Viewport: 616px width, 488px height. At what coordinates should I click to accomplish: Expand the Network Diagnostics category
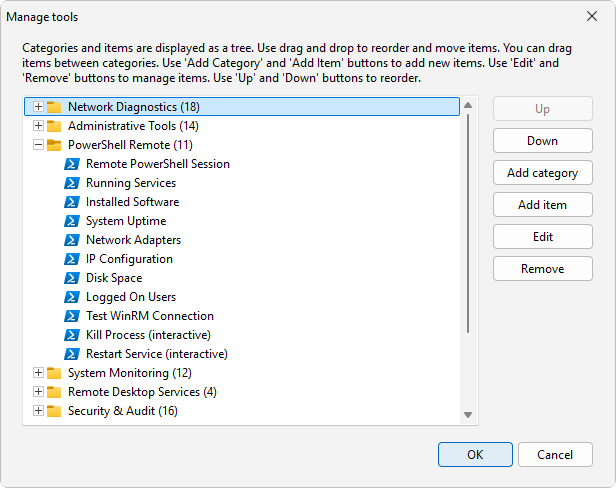[x=38, y=106]
